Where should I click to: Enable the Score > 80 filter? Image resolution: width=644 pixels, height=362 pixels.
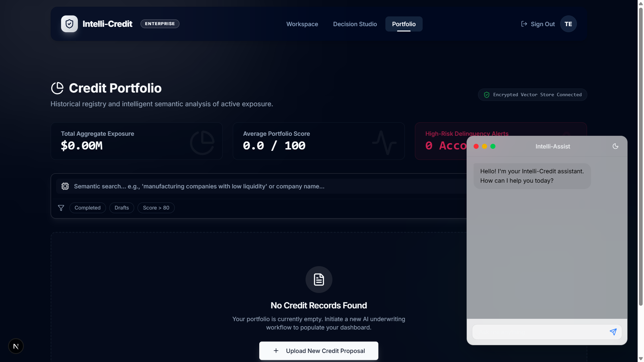(156, 208)
